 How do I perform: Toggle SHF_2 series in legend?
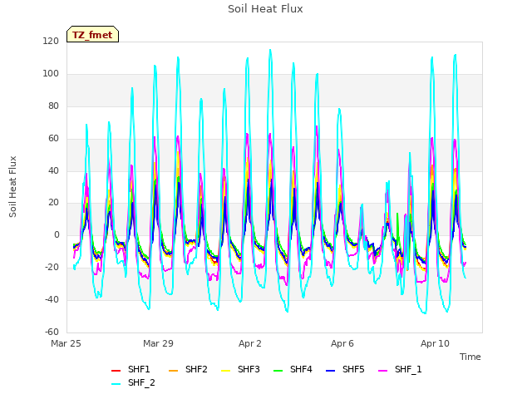click(133, 383)
